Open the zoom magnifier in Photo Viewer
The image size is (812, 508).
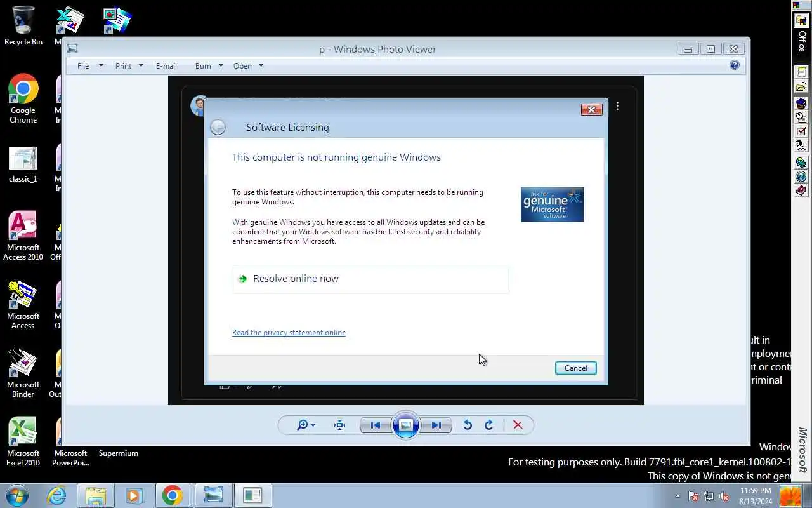pos(303,425)
